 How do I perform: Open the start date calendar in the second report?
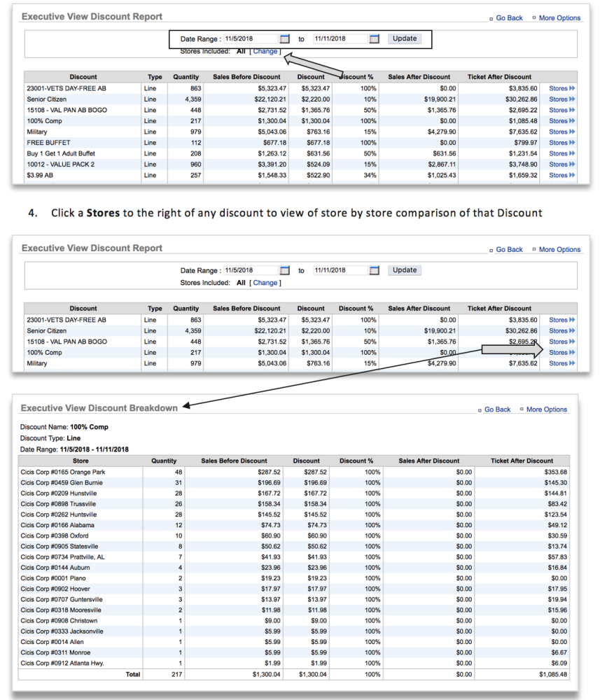[284, 269]
